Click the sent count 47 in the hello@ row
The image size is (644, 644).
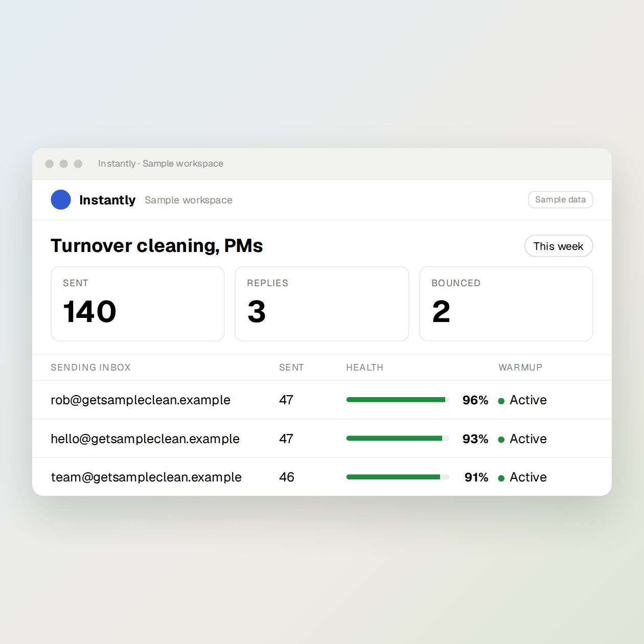[x=286, y=439]
